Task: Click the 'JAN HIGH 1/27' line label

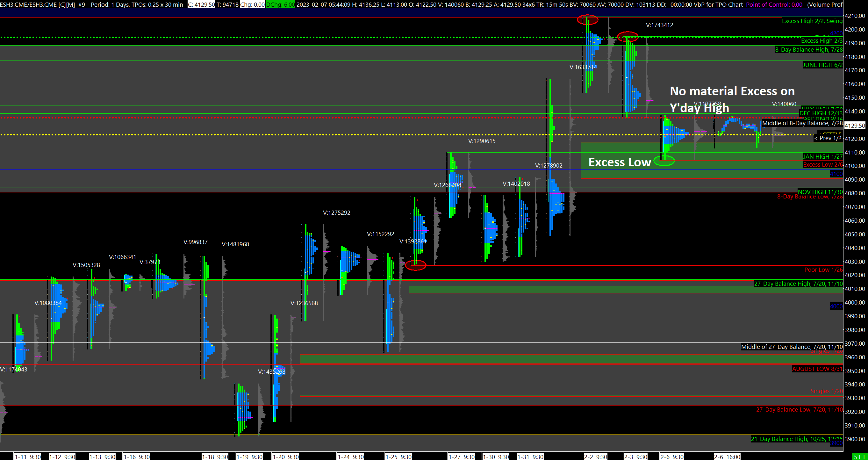Action: [822, 156]
